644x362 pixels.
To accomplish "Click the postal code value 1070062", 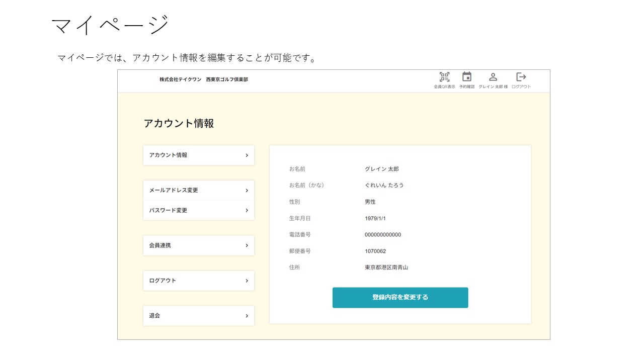I will pos(375,251).
